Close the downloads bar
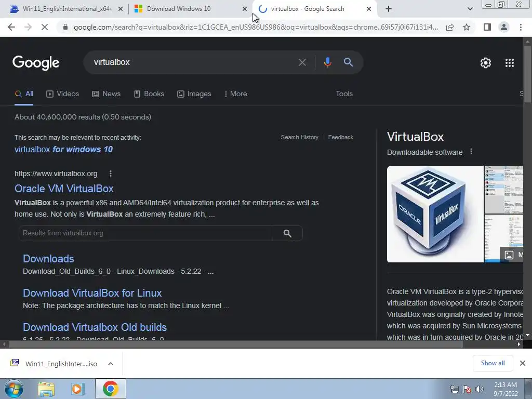 click(x=523, y=363)
